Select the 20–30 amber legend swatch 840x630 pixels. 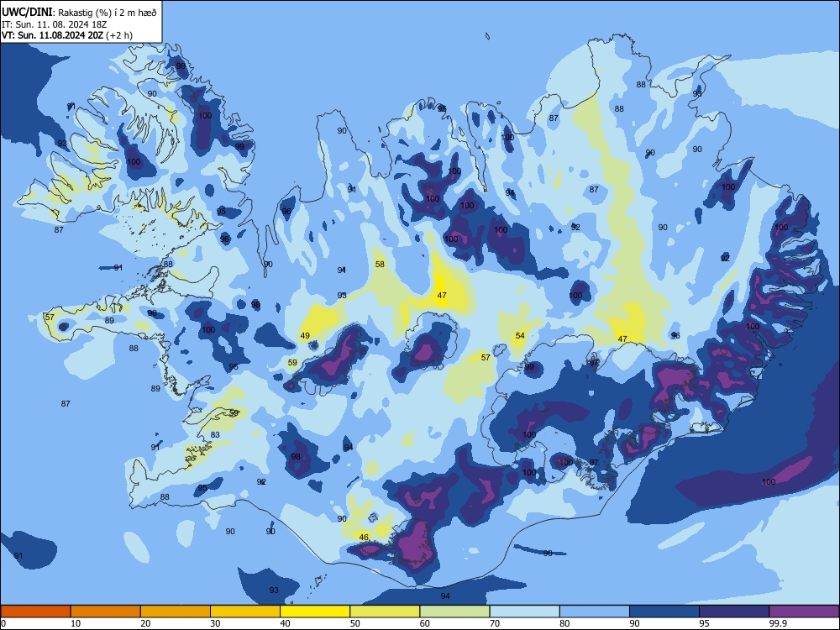click(x=176, y=612)
